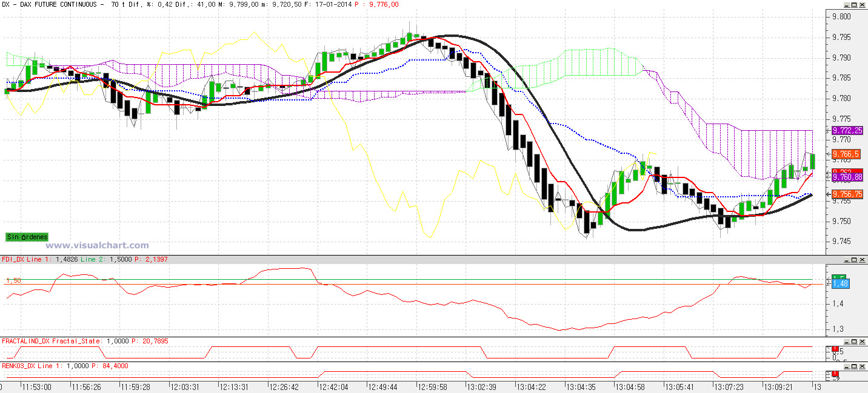Minimize the FRACTALIND_DX indicator panel
This screenshot has height=393, width=868.
pos(847,342)
